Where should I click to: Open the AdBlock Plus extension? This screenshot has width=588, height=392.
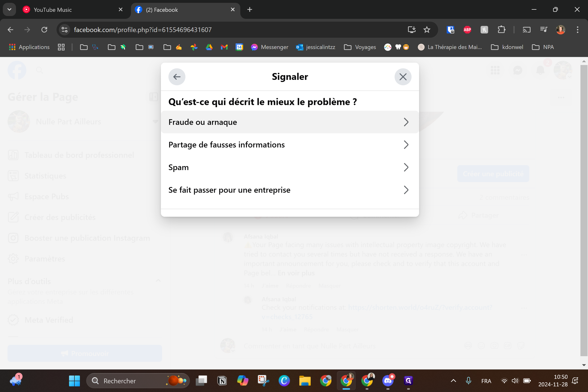[x=467, y=30]
